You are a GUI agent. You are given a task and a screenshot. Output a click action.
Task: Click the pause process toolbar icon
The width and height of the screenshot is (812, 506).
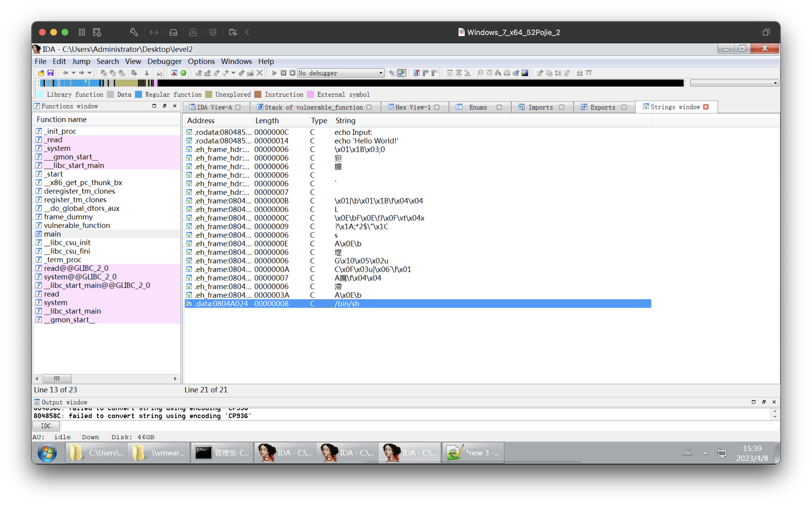(283, 73)
